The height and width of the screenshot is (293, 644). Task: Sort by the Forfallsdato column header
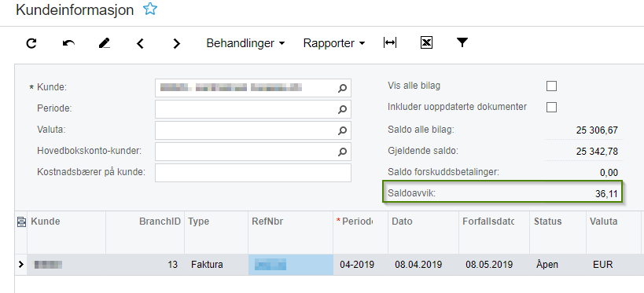488,222
